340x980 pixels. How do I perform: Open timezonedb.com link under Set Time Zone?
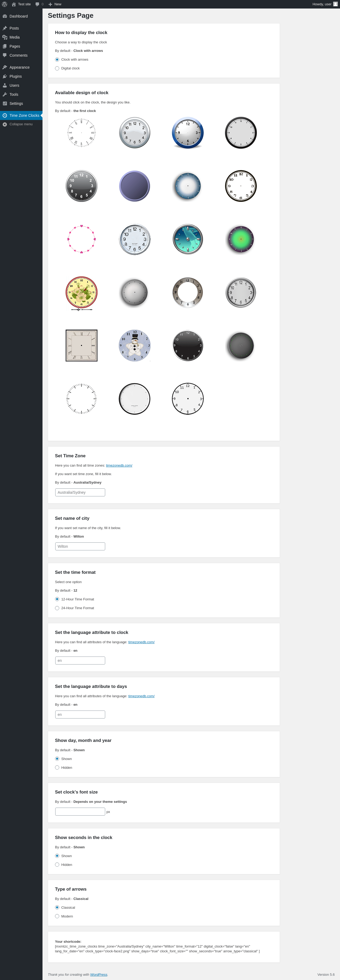119,465
